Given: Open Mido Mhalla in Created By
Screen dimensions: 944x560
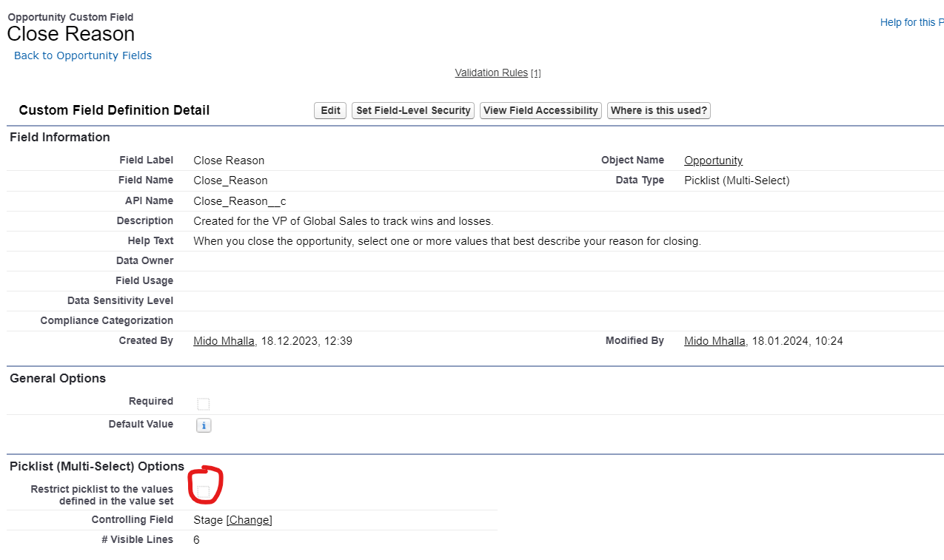Looking at the screenshot, I should tap(224, 341).
